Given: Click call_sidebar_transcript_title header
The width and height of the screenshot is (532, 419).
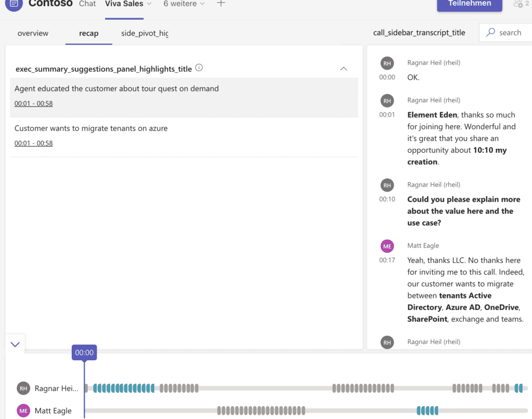Looking at the screenshot, I should (x=419, y=33).
